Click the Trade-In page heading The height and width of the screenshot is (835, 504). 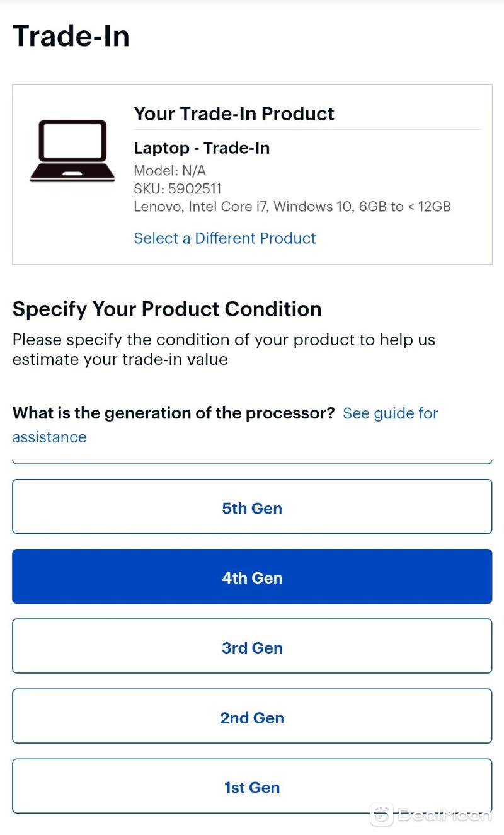pos(71,36)
